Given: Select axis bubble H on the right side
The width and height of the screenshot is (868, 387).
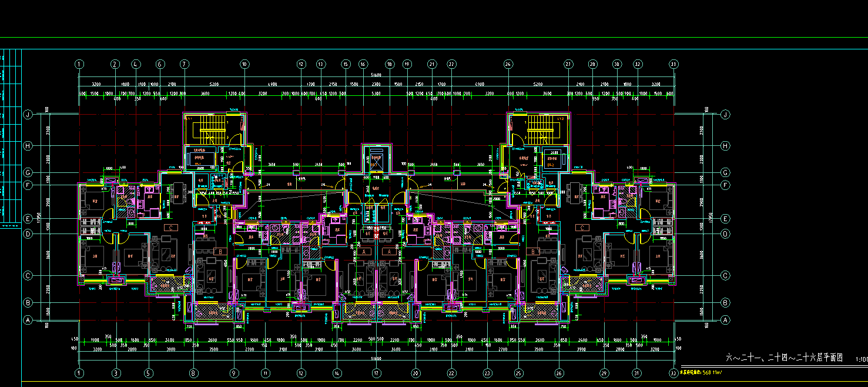Looking at the screenshot, I should coord(725,146).
